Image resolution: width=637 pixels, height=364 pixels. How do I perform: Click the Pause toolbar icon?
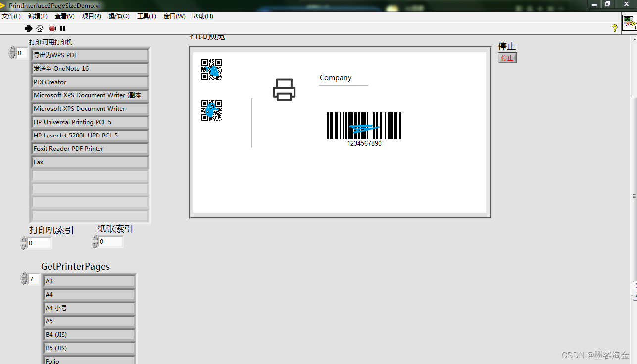coord(63,29)
